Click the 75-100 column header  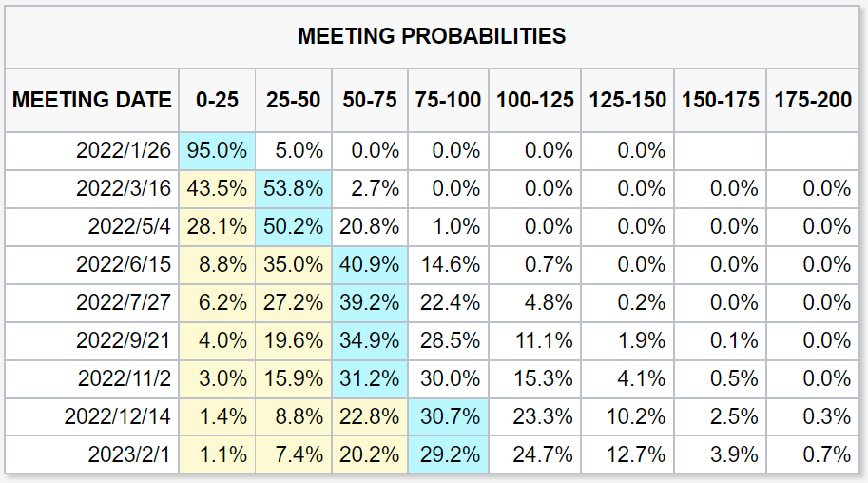(x=448, y=100)
